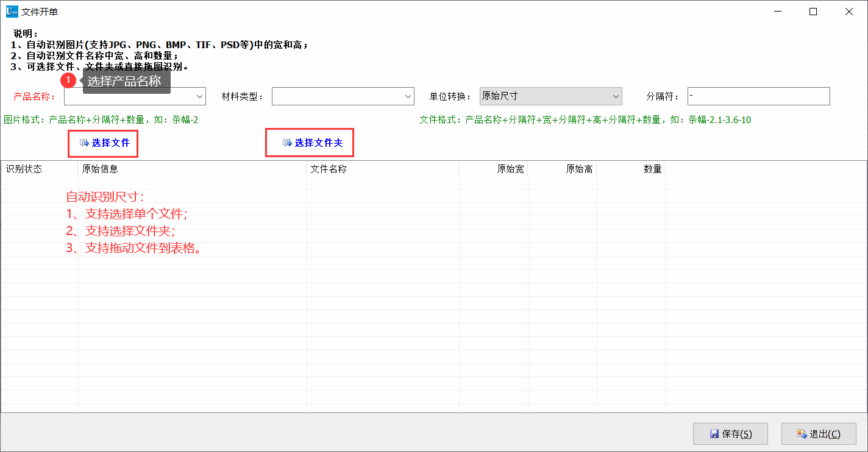Click the 选择产品名称 tooltip bubble
Viewport: 868px width, 452px height.
126,80
